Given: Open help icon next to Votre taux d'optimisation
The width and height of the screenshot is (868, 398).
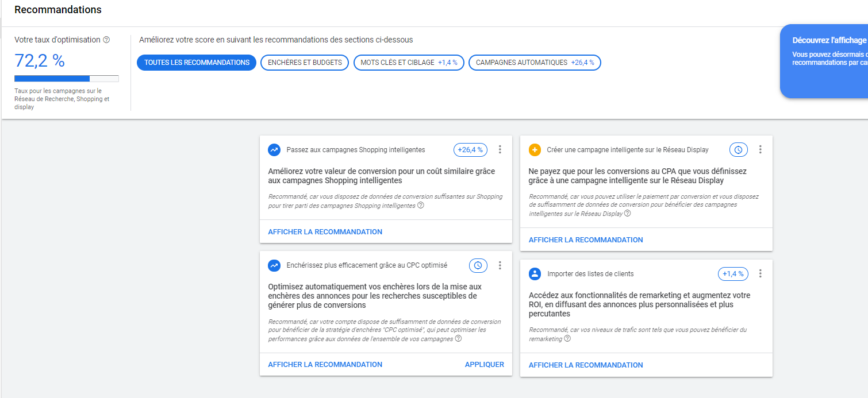Looking at the screenshot, I should [x=106, y=40].
